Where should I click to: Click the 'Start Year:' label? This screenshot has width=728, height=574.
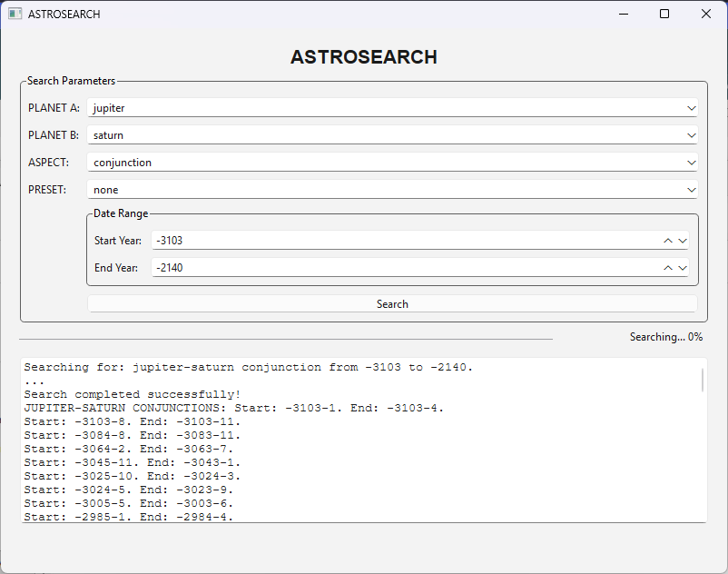[118, 241]
